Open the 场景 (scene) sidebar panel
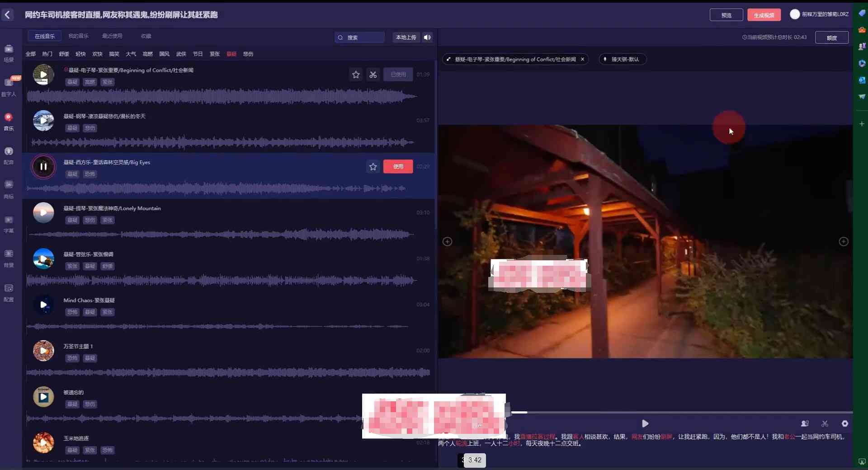The image size is (868, 470). (9, 53)
